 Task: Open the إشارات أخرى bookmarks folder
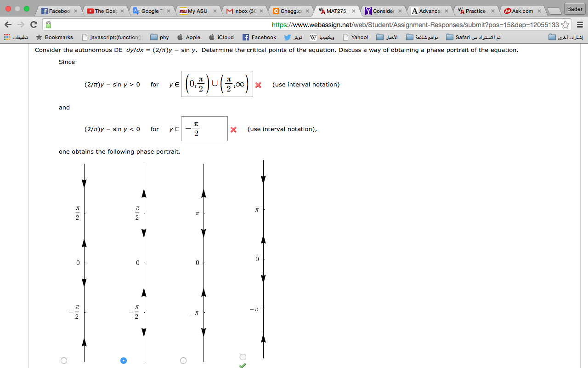point(566,37)
